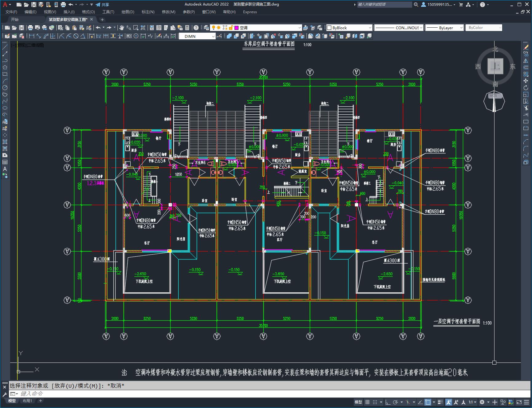Image resolution: width=532 pixels, height=408 pixels.
Task: Open the 文件(F) menu
Action: pyautogui.click(x=11, y=12)
